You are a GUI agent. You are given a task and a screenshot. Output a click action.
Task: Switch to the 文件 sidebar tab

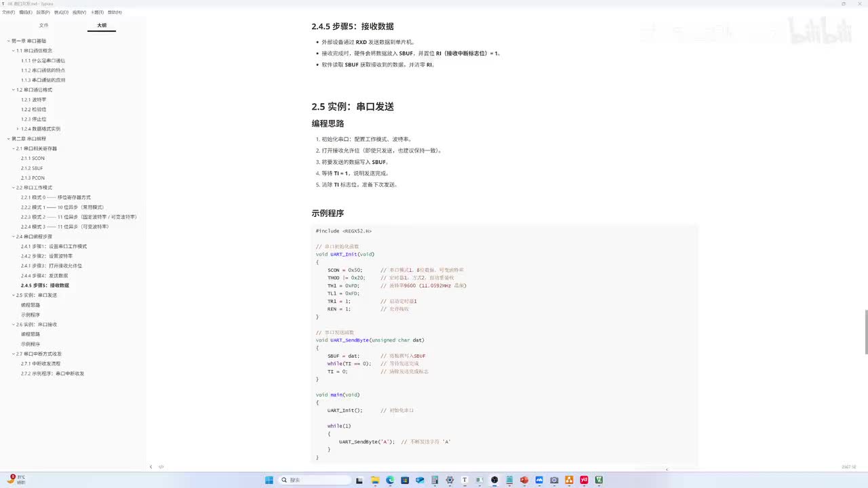tap(44, 25)
